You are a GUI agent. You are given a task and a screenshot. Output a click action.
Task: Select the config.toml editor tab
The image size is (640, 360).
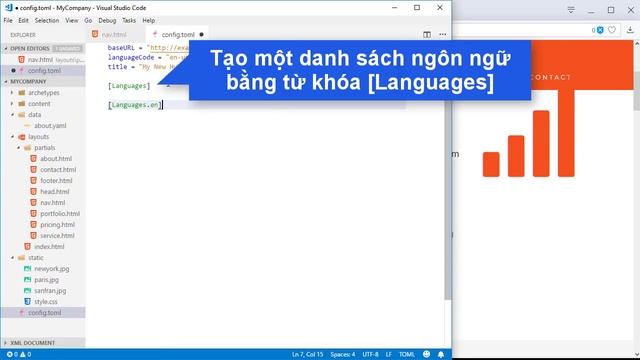coord(178,35)
